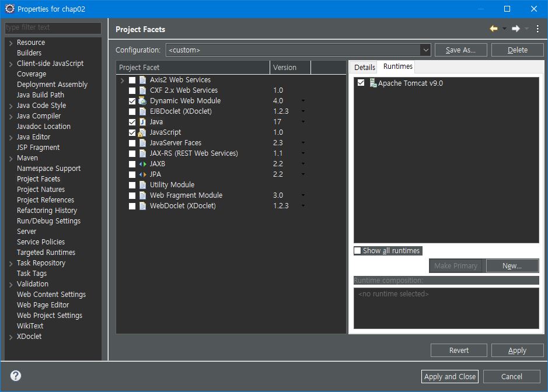
Task: Select Java Build Path page
Action: pyautogui.click(x=40, y=94)
